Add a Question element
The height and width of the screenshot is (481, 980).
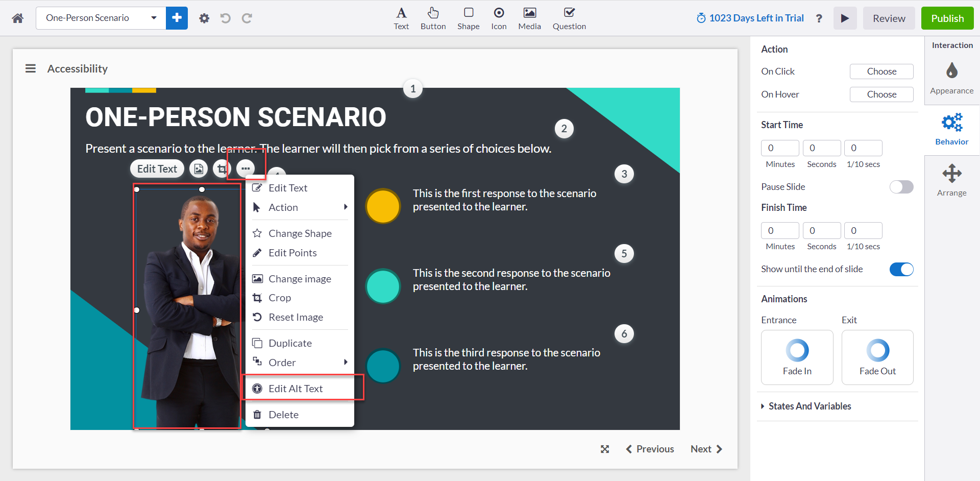click(569, 18)
